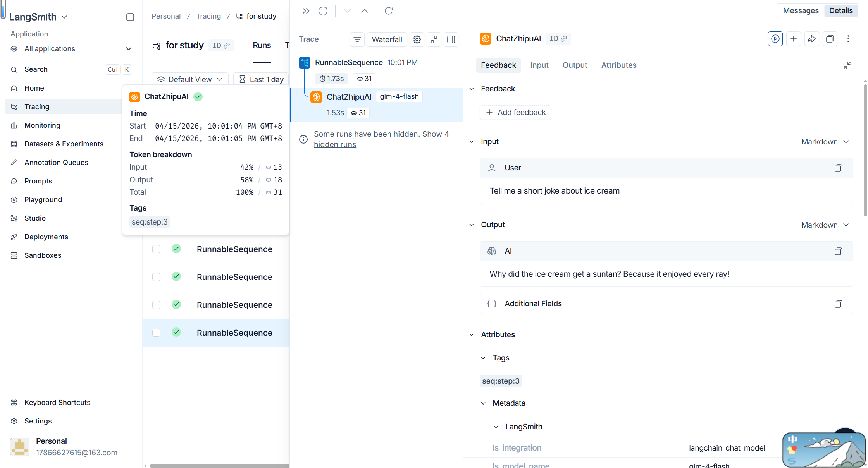The image size is (868, 468).
Task: Select the Input tab
Action: (539, 65)
